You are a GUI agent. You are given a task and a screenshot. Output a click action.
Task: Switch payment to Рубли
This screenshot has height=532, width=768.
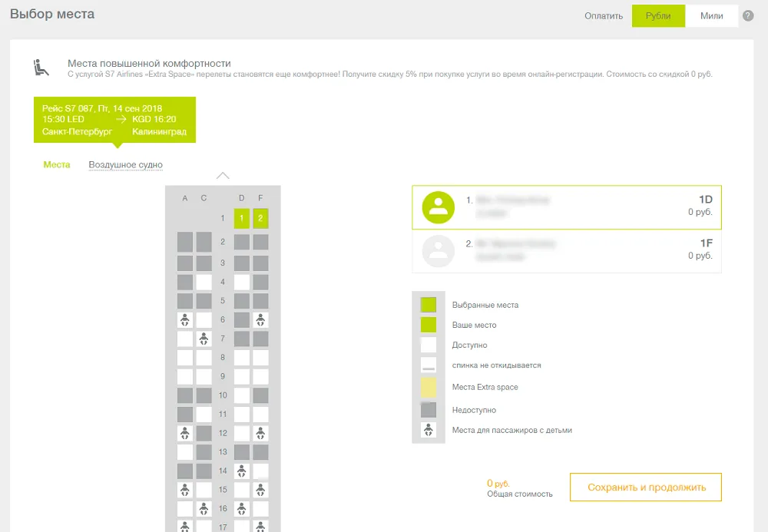click(x=658, y=16)
